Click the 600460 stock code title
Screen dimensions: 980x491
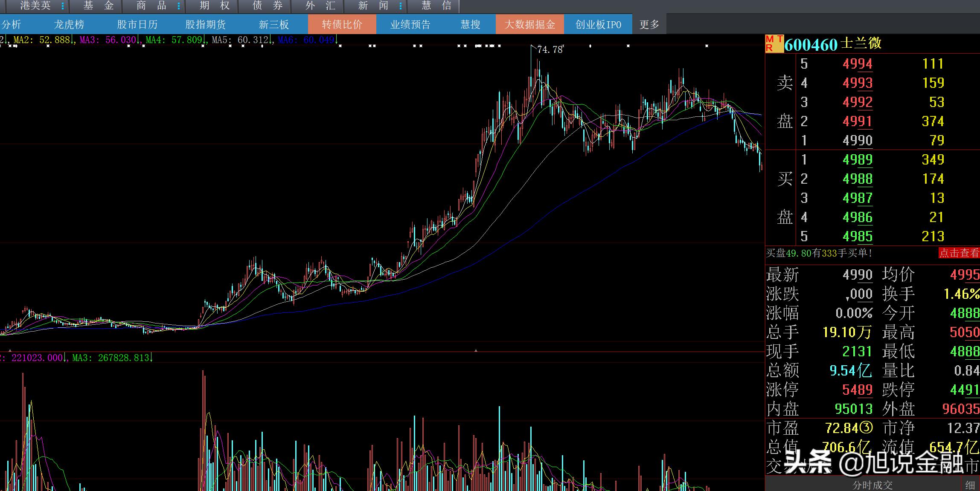click(811, 44)
